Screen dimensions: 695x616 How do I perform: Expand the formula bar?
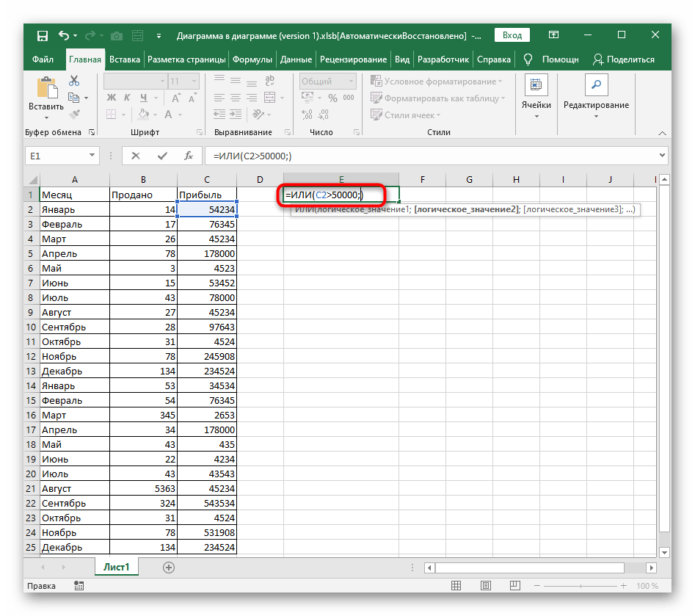click(x=663, y=156)
